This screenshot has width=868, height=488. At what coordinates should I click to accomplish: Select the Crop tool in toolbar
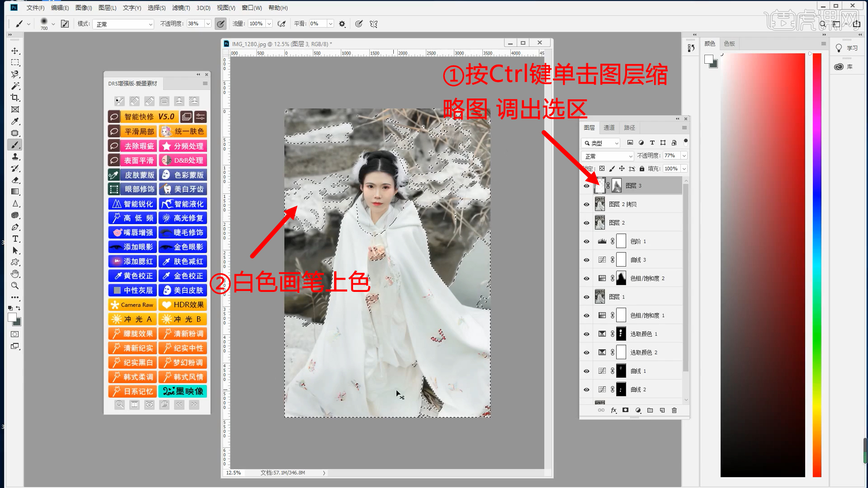(x=15, y=98)
